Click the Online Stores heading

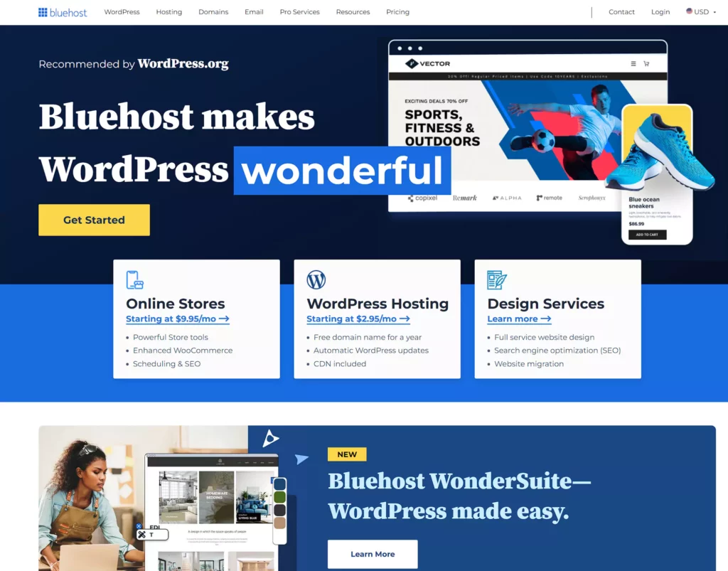point(176,304)
